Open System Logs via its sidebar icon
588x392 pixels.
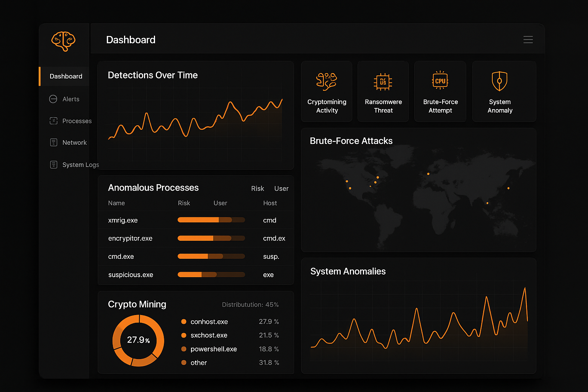tap(53, 165)
